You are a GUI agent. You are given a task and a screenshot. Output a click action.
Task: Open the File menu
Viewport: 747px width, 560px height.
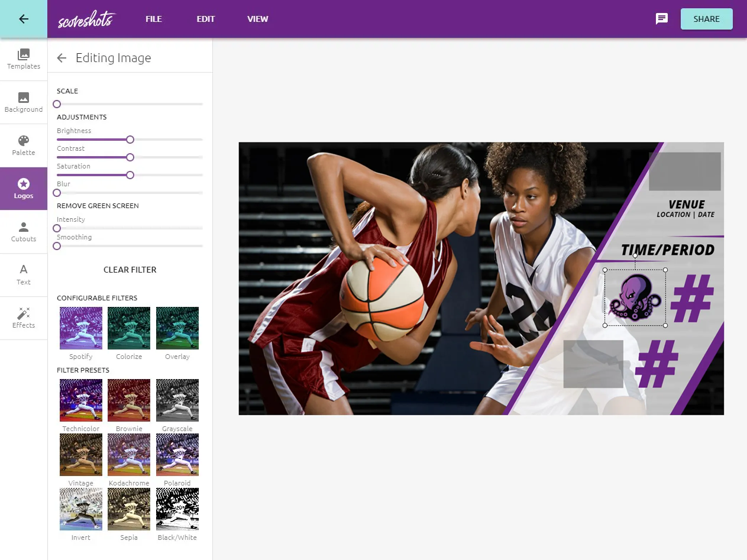pos(154,19)
